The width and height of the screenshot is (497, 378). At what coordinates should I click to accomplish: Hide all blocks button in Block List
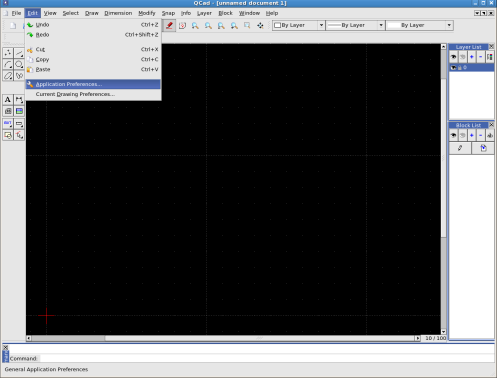tap(463, 135)
